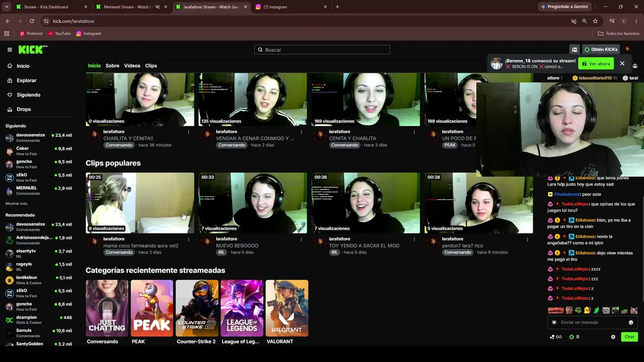Switch to the Mehieeel Stream browser tab
644x362 pixels.
pos(131,7)
